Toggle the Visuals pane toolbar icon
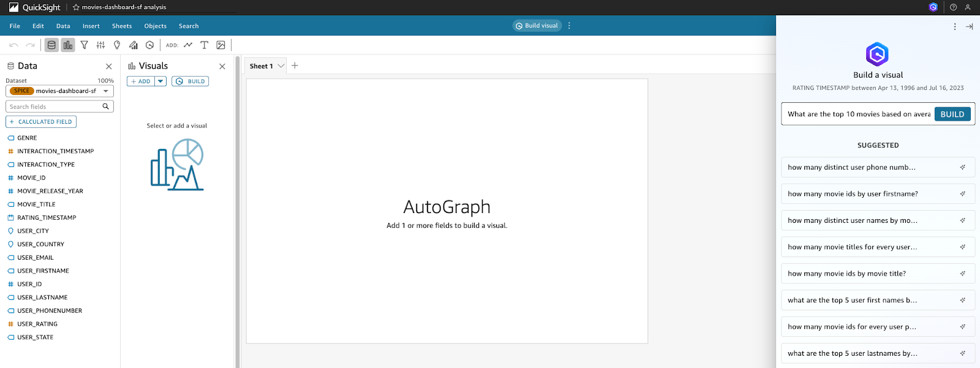Image resolution: width=980 pixels, height=368 pixels. (x=68, y=45)
